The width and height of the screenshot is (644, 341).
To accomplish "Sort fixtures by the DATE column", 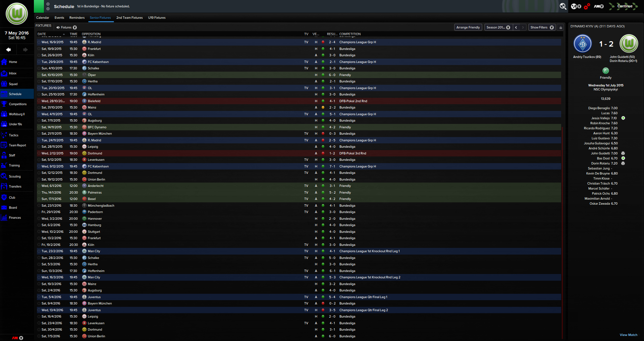I will click(x=42, y=34).
